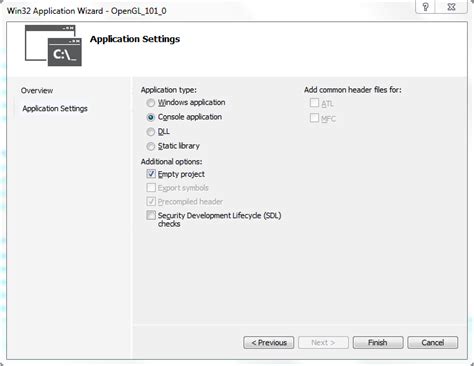474x366 pixels.
Task: Close the wizard with the X button
Action: [451, 7]
